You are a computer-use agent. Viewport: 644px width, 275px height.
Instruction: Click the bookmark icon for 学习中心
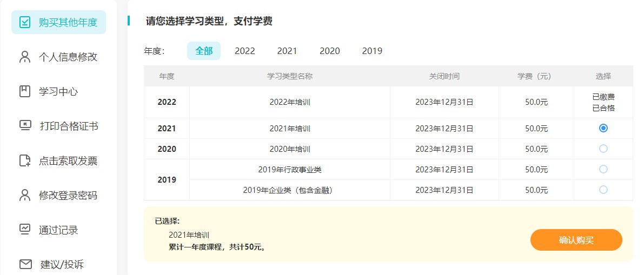click(25, 91)
